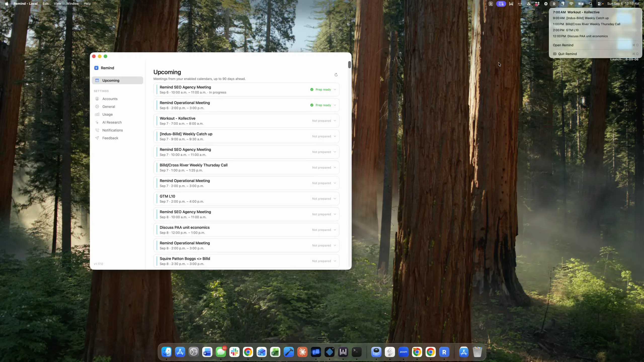Image resolution: width=644 pixels, height=362 pixels.
Task: Open Spotlight search in the menu bar
Action: (x=590, y=4)
